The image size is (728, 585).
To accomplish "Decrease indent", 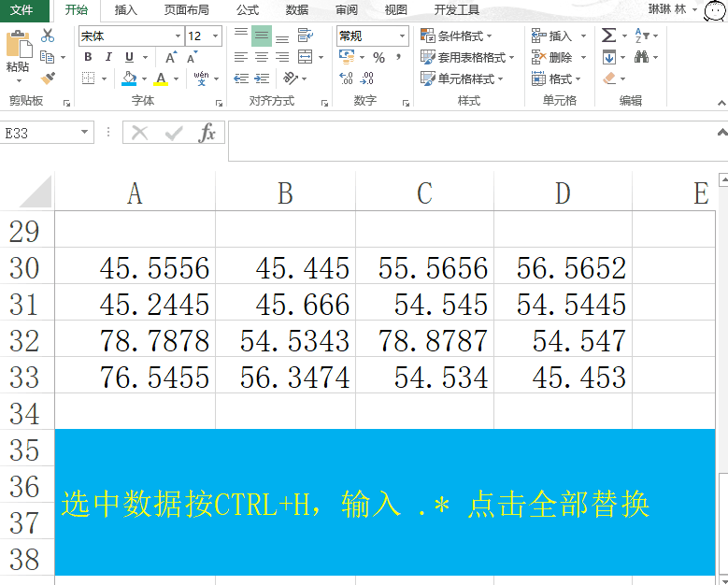I will pyautogui.click(x=240, y=78).
